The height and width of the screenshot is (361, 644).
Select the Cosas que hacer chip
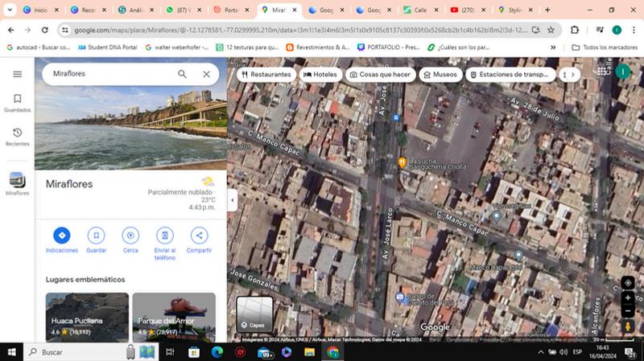(380, 75)
